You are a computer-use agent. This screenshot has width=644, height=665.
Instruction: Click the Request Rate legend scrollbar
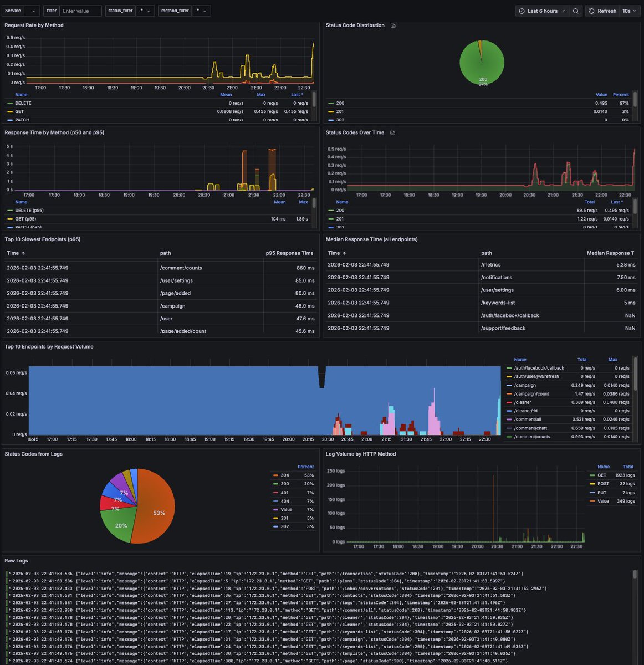314,99
